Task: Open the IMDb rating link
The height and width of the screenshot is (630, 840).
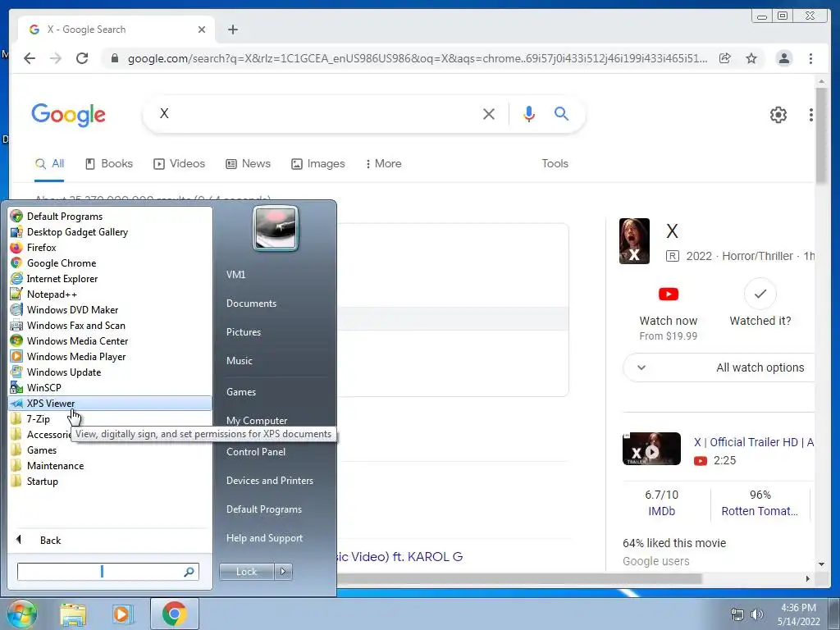Action: [662, 511]
